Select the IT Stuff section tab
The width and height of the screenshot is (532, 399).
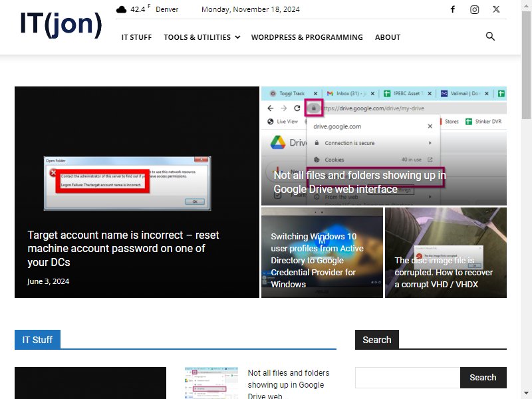(x=37, y=340)
